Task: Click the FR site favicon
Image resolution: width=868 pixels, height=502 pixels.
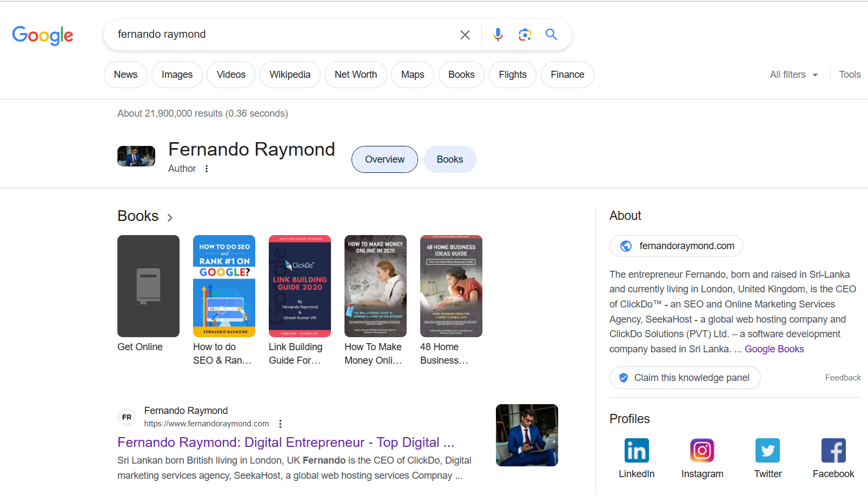Action: click(127, 417)
